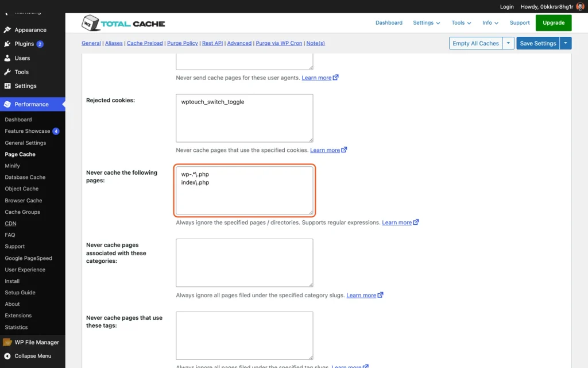
Task: Open Feature Showcase submenu item
Action: point(28,131)
